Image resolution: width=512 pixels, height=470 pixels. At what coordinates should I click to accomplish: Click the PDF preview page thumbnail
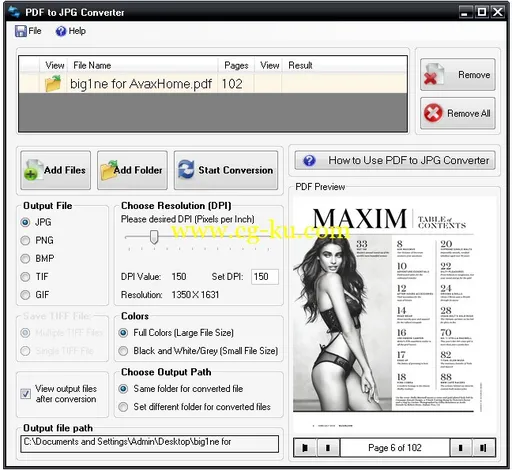point(395,315)
